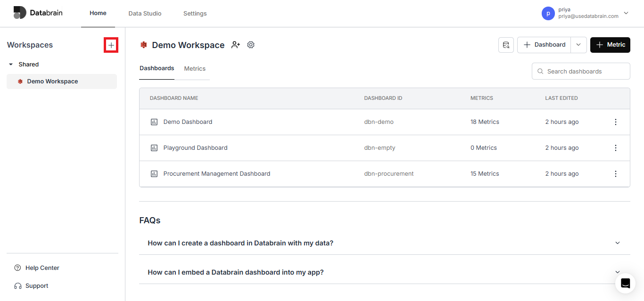
Task: Click the 18 Metrics cell
Action: 485,122
